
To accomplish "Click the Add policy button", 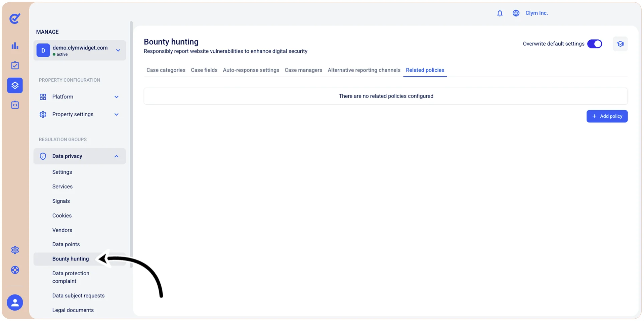I will tap(607, 116).
